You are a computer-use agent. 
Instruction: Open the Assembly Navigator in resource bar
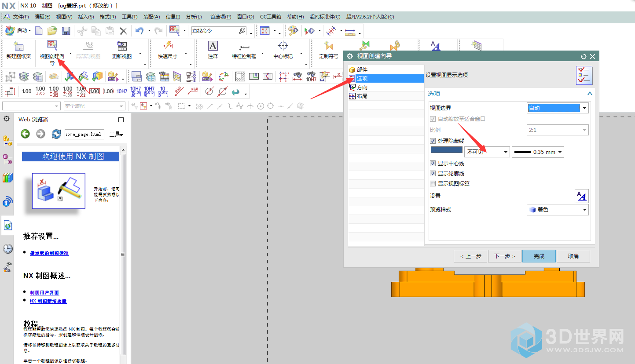pyautogui.click(x=7, y=141)
